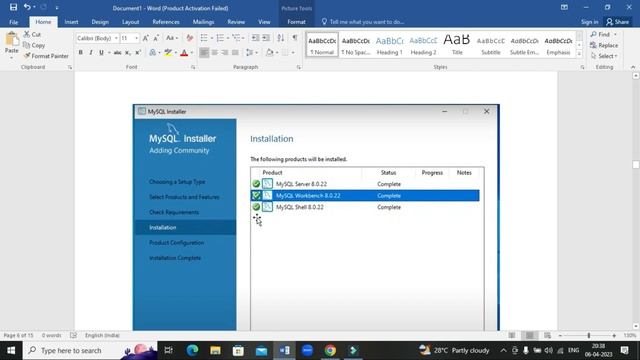Sort the selected text with A-Z icon
This screenshot has height=360, width=640.
280,38
